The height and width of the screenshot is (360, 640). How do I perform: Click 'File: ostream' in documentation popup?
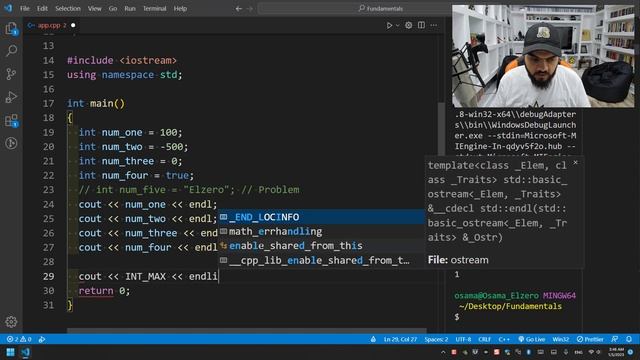pos(458,260)
